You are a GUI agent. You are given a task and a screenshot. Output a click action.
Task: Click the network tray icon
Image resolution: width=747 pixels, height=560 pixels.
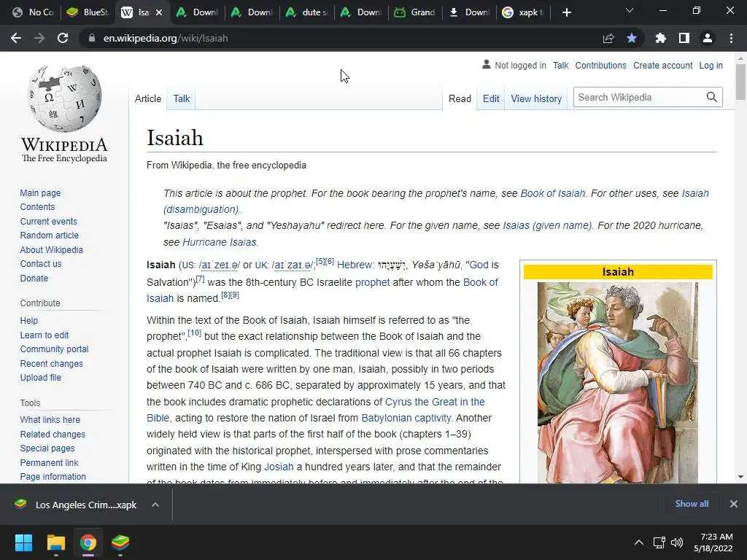[659, 542]
